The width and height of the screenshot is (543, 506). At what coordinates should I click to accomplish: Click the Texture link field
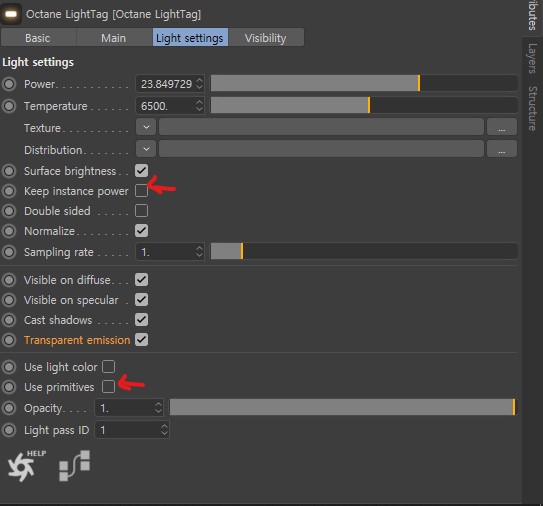pyautogui.click(x=321, y=127)
